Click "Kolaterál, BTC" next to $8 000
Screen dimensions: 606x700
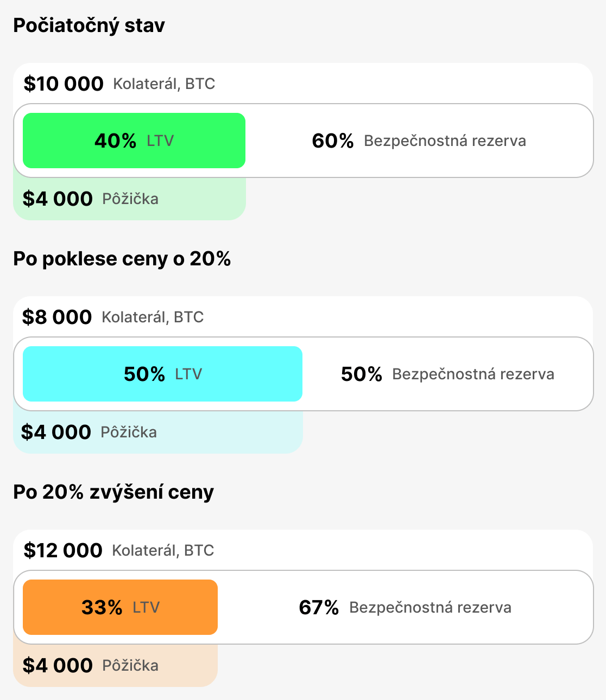pos(153,317)
